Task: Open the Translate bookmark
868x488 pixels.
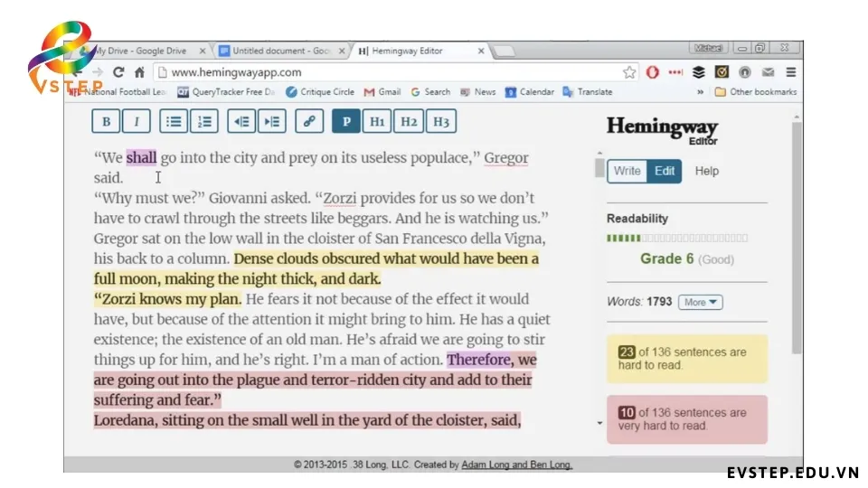Action: point(588,92)
